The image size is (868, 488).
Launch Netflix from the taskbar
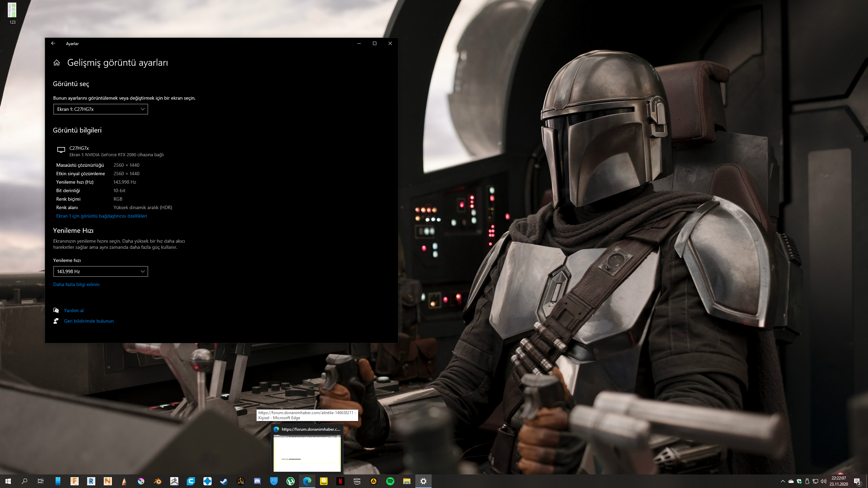(x=340, y=481)
